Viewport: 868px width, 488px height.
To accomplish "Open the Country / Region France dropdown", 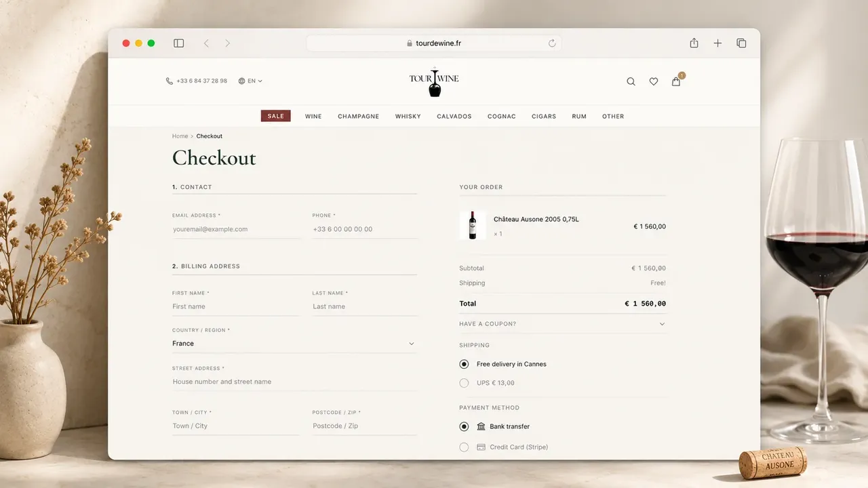I will [294, 344].
